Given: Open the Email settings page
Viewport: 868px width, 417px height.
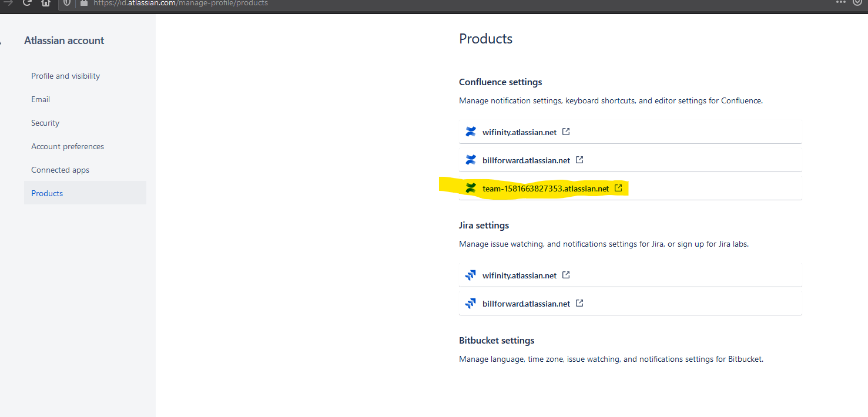Looking at the screenshot, I should pos(41,99).
